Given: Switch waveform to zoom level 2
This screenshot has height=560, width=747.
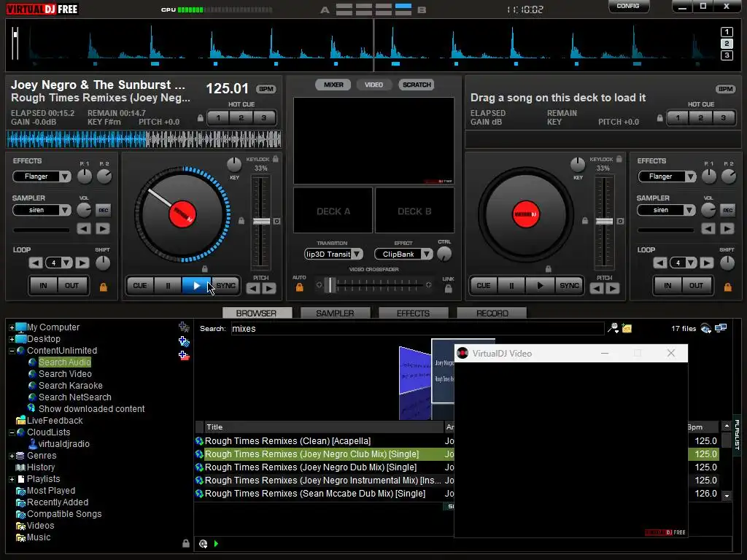Looking at the screenshot, I should tap(727, 44).
